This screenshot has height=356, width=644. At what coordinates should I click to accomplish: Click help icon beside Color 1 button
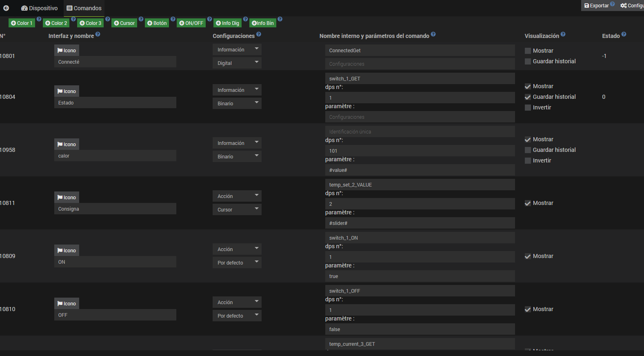point(39,19)
